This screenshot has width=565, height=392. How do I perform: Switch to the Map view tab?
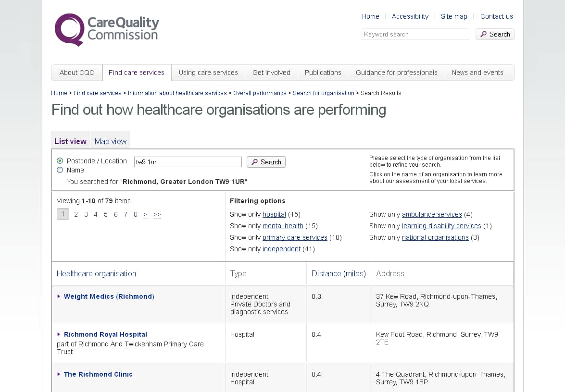pos(111,141)
